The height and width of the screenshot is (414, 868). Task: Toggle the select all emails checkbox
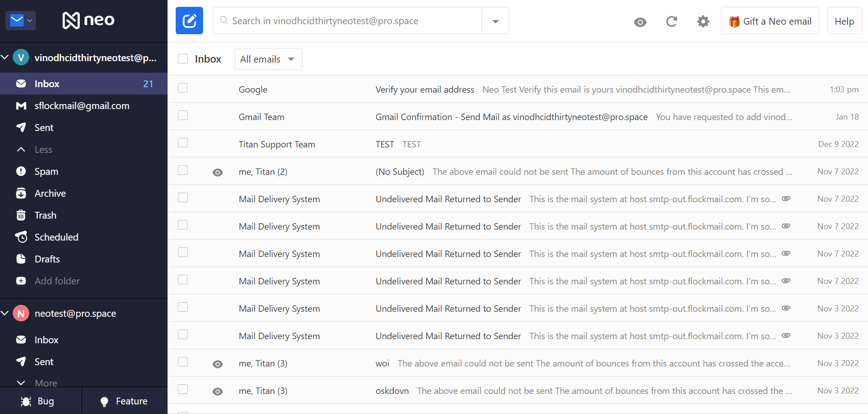point(183,58)
